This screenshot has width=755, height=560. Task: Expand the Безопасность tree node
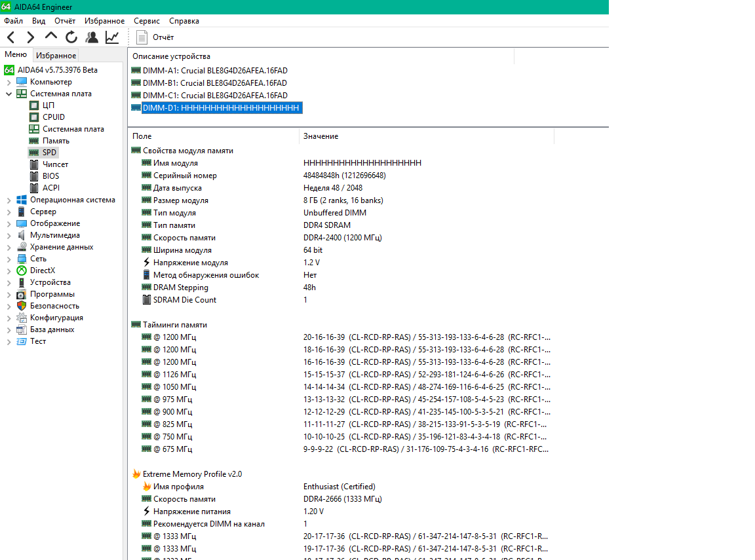pos(9,306)
